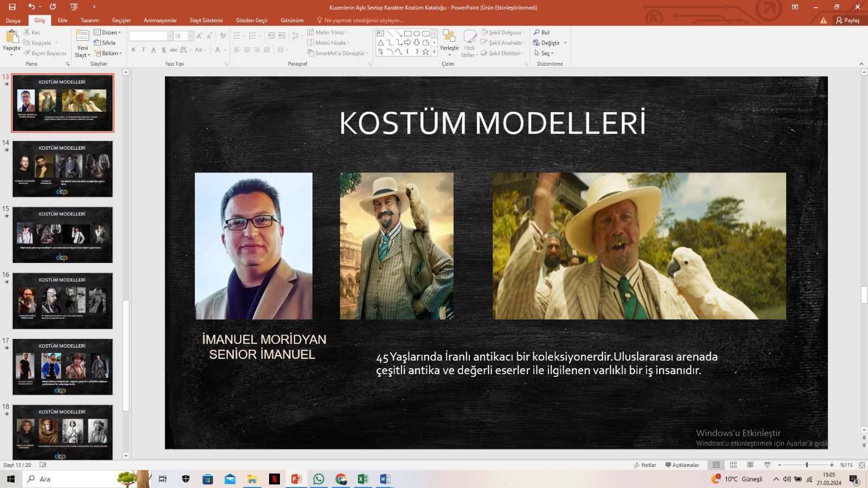Start Slide Show from status bar icon
This screenshot has width=868, height=488.
[767, 465]
